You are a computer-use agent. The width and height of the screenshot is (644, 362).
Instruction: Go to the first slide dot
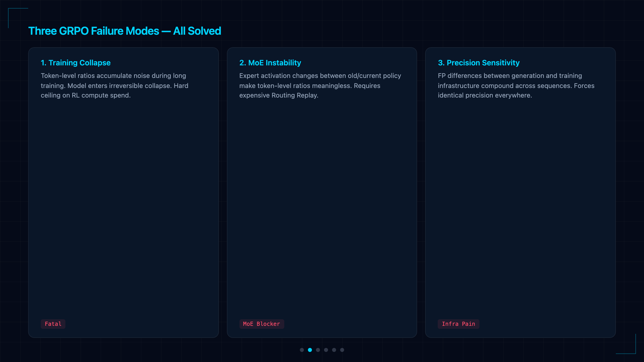pyautogui.click(x=302, y=350)
